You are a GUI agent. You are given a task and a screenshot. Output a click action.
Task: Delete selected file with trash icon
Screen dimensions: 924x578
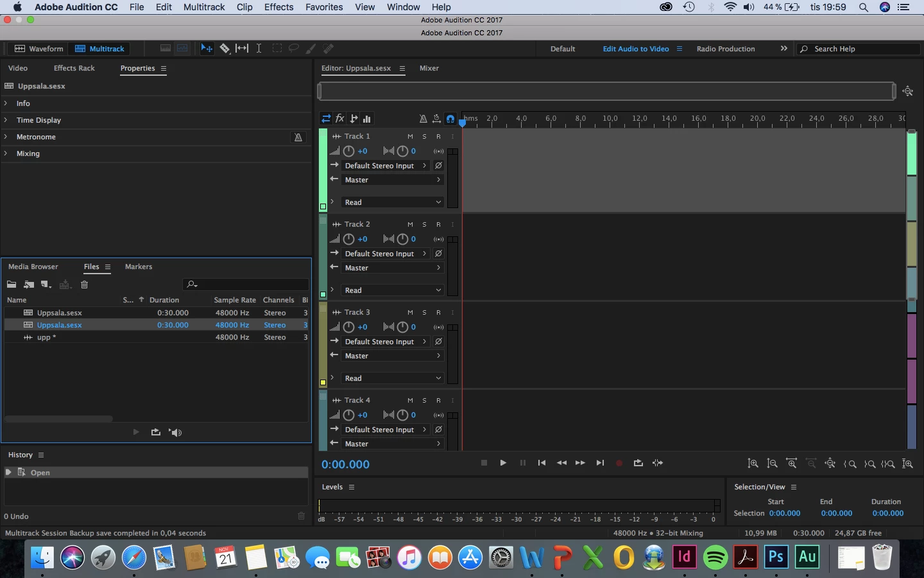tap(84, 285)
